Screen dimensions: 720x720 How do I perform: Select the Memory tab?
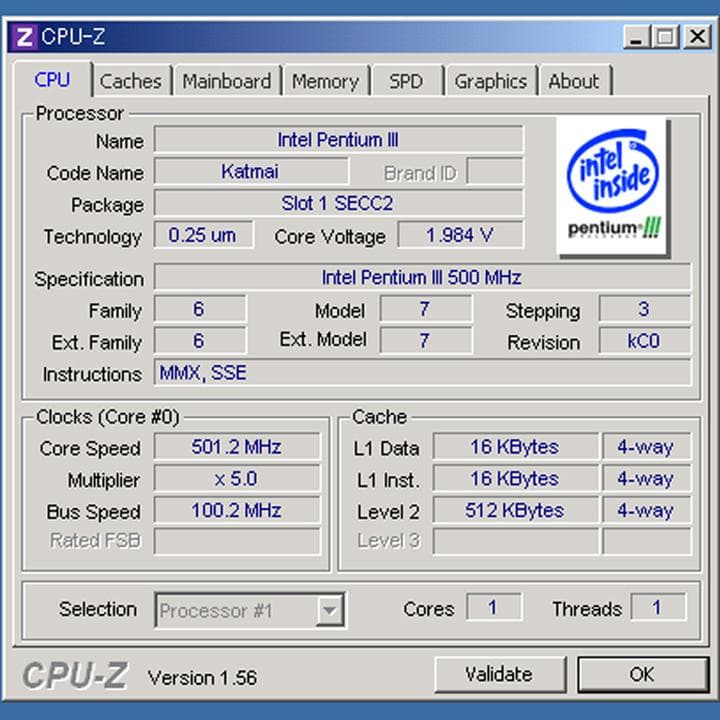(x=326, y=81)
